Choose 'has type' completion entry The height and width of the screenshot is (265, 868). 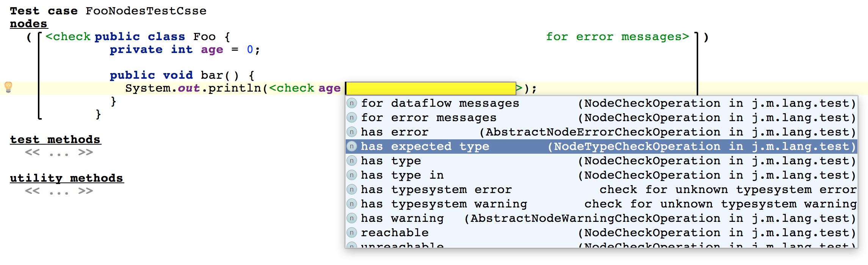click(x=602, y=161)
